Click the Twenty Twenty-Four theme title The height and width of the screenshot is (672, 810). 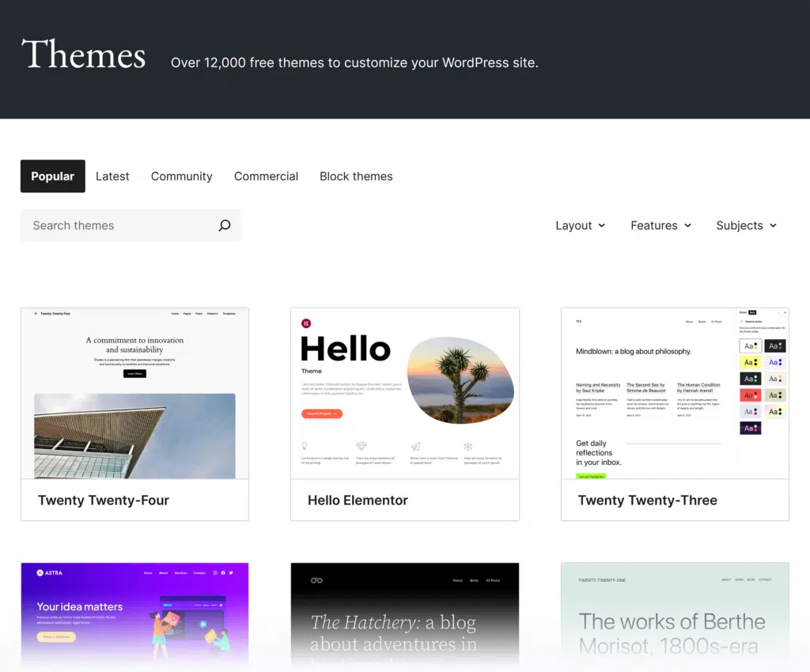pos(104,500)
